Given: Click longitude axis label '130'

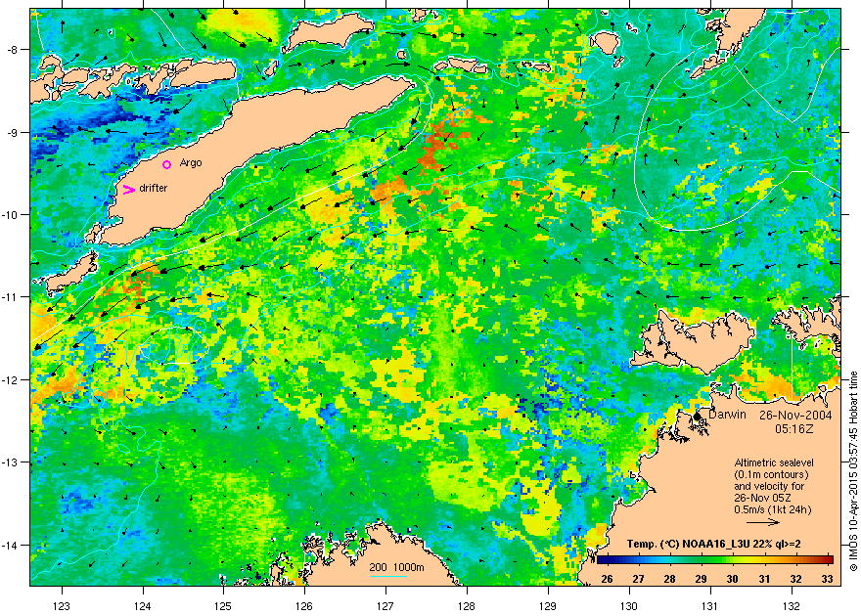Looking at the screenshot, I should (x=629, y=606).
